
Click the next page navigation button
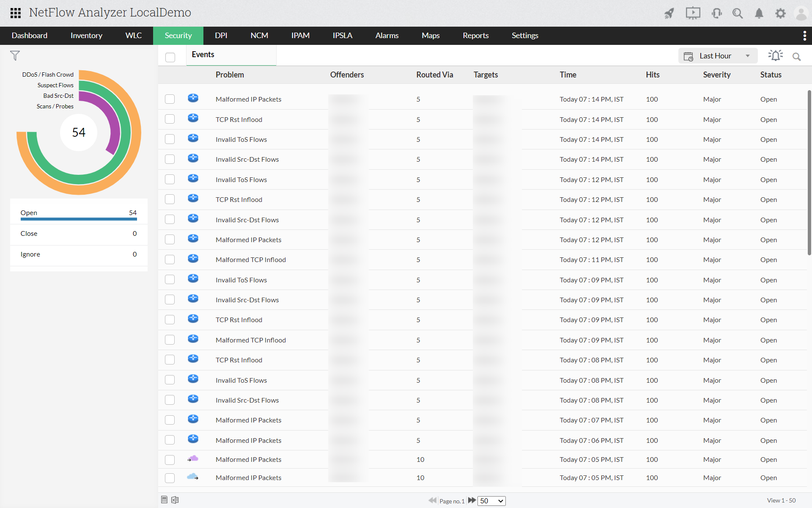[x=472, y=500]
